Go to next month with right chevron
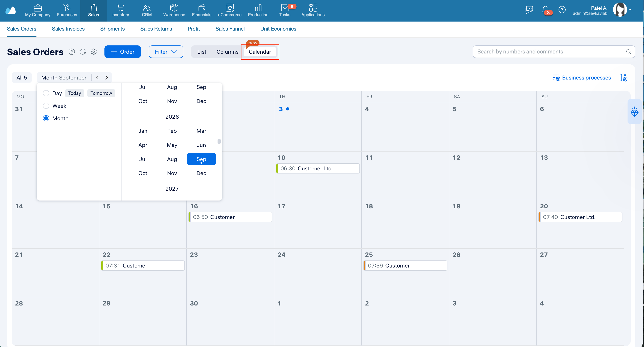644x347 pixels. tap(106, 78)
